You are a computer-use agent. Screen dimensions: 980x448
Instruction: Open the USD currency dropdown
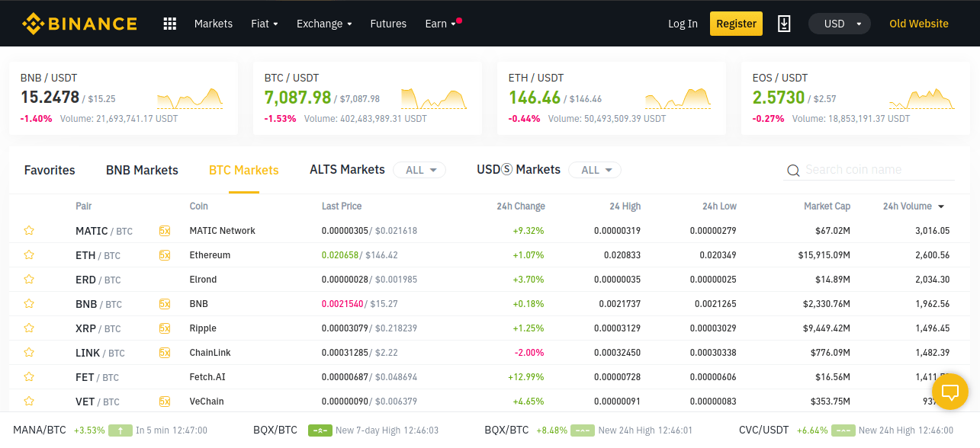click(839, 23)
